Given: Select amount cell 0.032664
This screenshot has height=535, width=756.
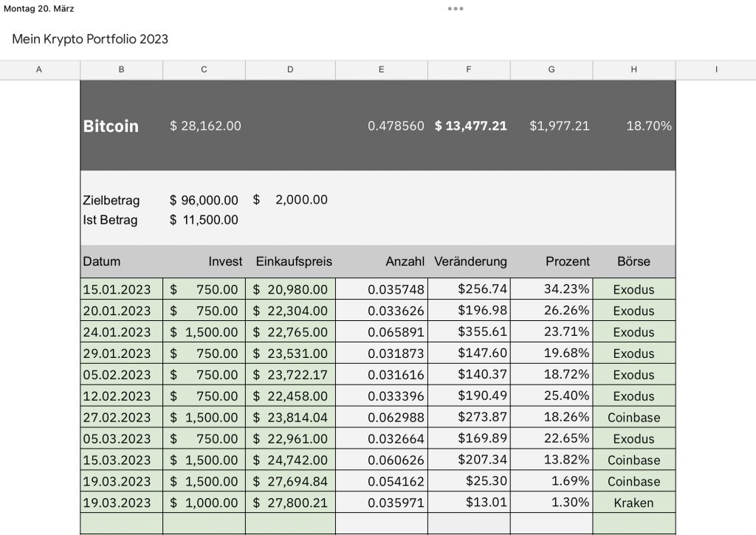Looking at the screenshot, I should coord(382,438).
